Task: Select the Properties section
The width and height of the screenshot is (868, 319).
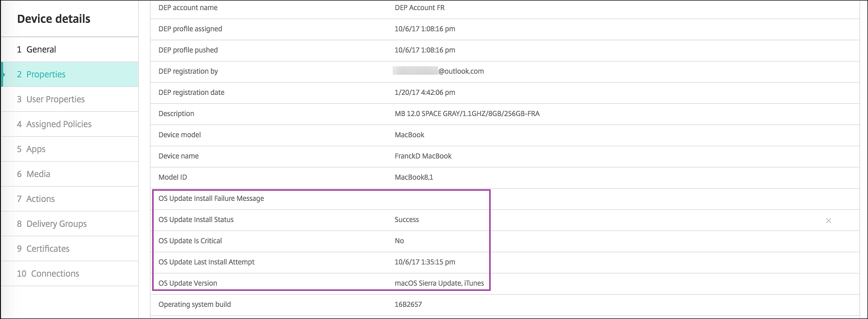Action: coord(46,74)
